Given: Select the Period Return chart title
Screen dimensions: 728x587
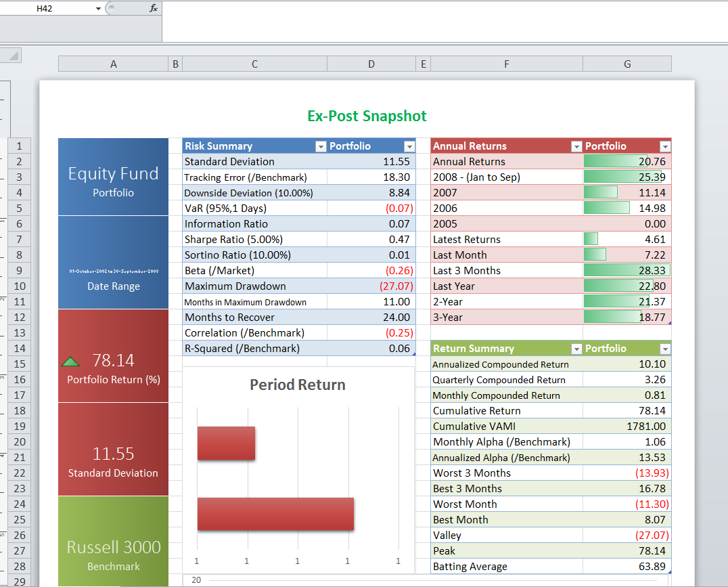Looking at the screenshot, I should coord(298,385).
